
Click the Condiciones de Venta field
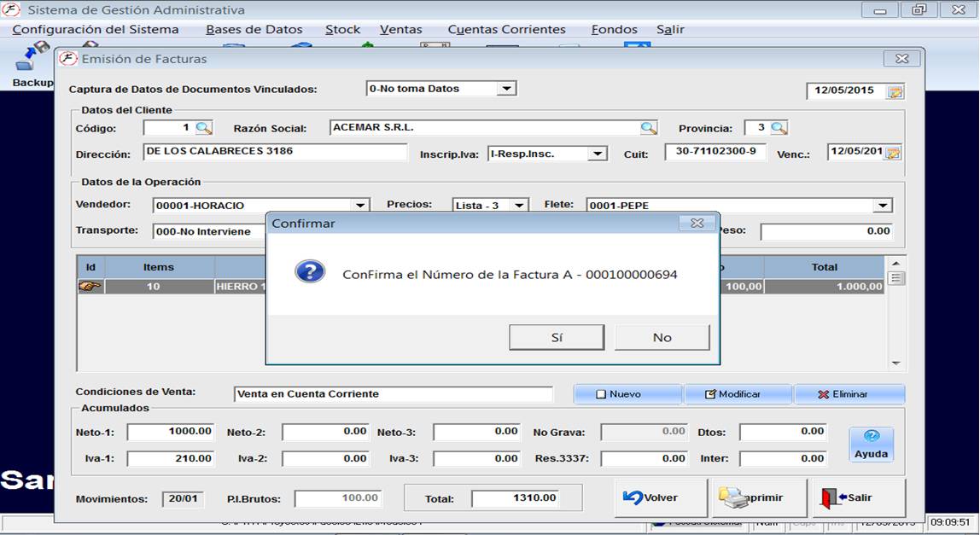click(x=394, y=394)
